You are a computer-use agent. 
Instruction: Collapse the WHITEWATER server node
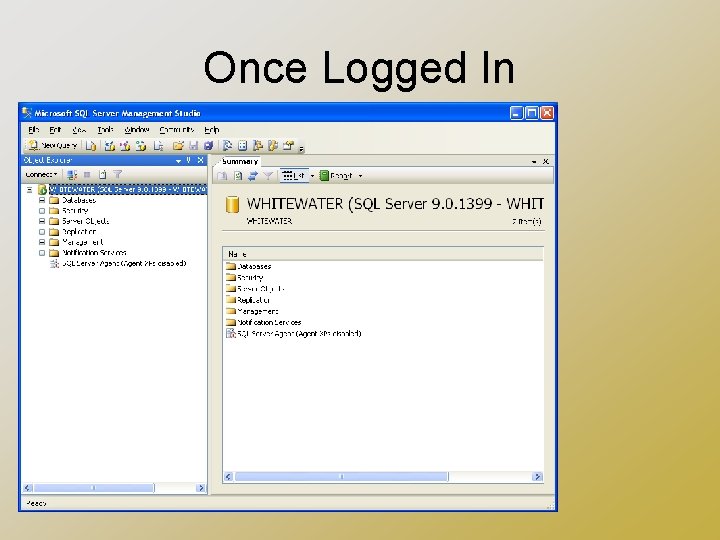29,190
